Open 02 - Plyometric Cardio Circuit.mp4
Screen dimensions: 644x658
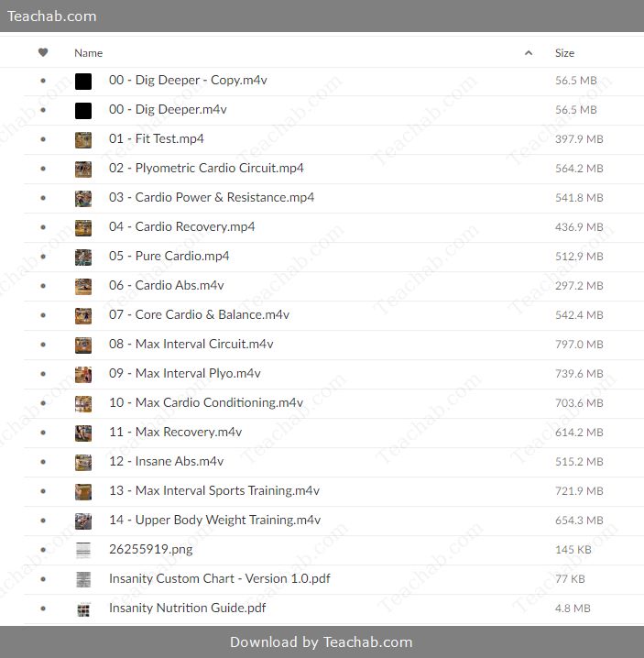(x=206, y=169)
